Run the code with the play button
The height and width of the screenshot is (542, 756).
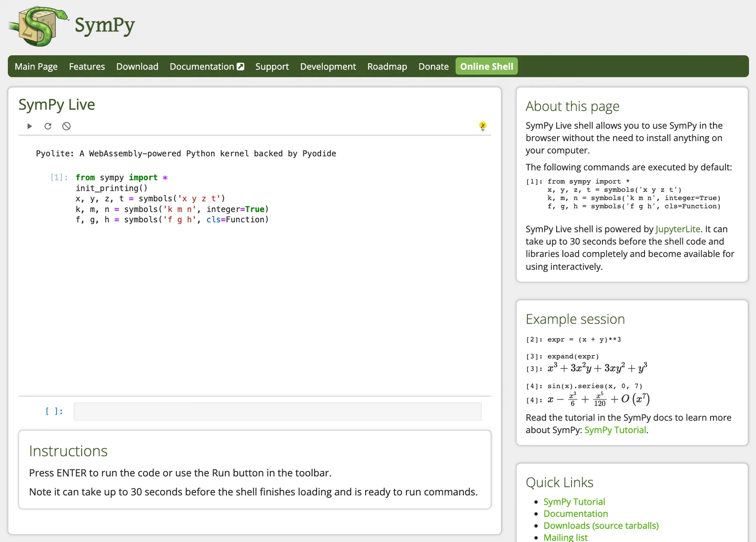point(30,126)
